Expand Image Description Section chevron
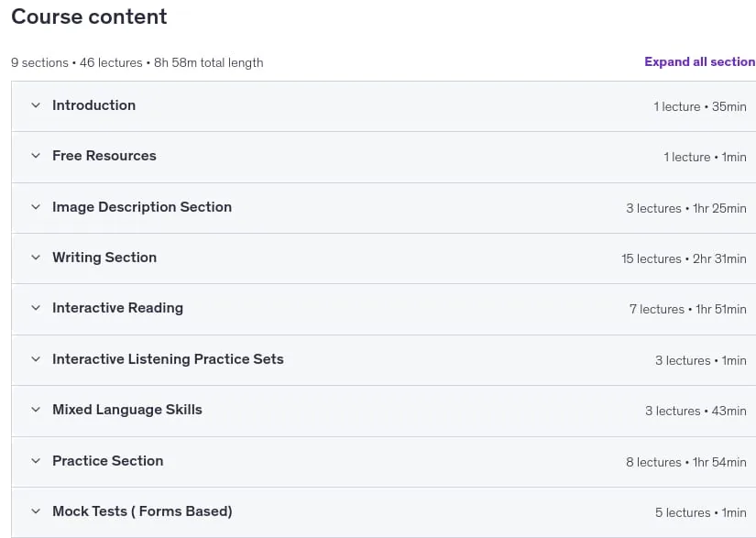Viewport: 756px width, 538px height. [36, 207]
